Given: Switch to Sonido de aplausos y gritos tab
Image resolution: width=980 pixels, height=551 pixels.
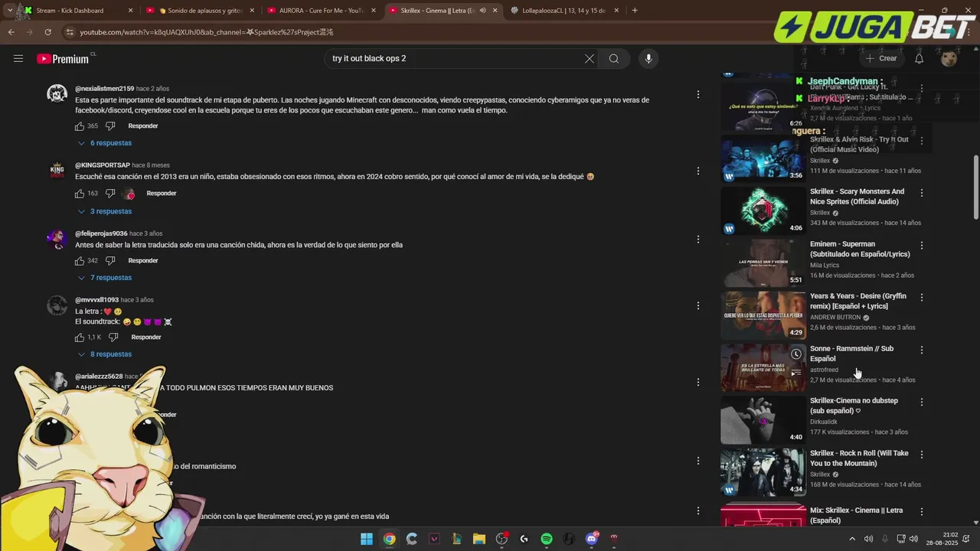Looking at the screenshot, I should tap(199, 11).
